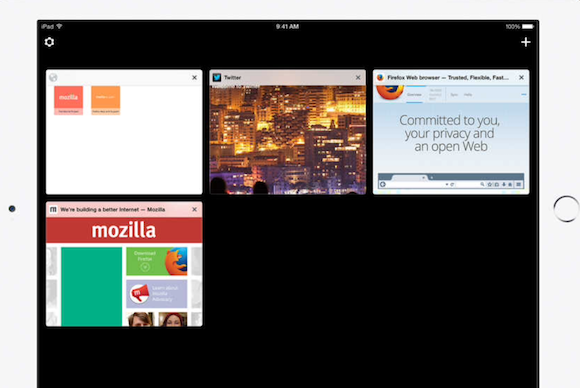
Task: Open the 'Committed to you' Firefox thumbnail
Action: (451, 140)
